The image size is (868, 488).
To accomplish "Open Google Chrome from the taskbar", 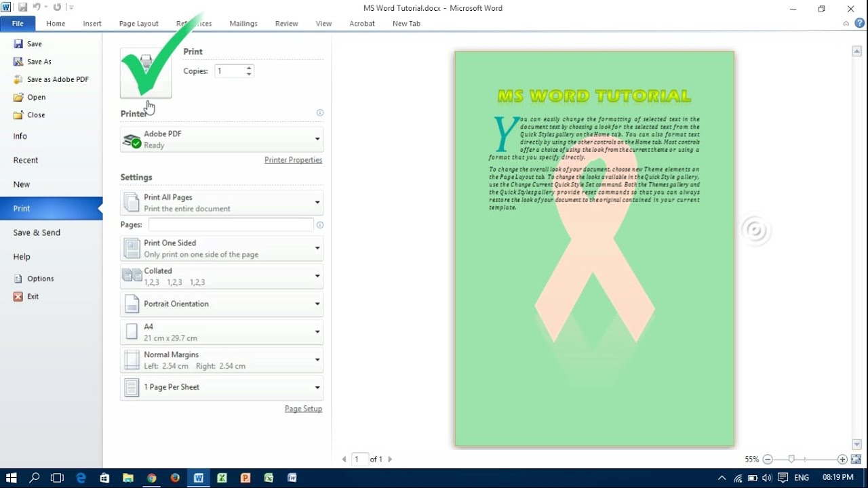I will click(152, 478).
